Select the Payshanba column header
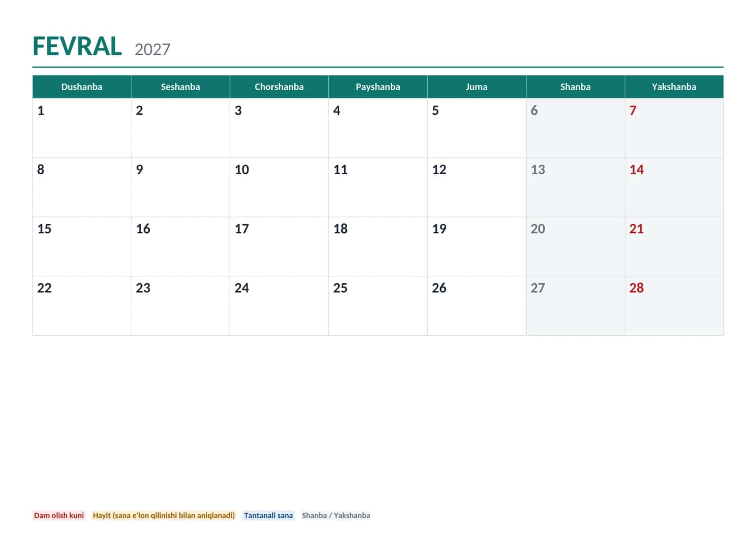This screenshot has height=534, width=756. coord(378,87)
